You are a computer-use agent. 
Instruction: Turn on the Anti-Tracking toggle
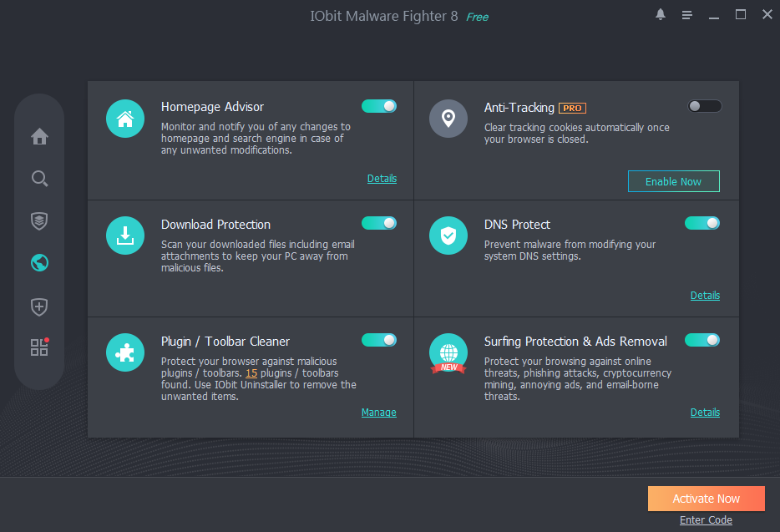(704, 106)
